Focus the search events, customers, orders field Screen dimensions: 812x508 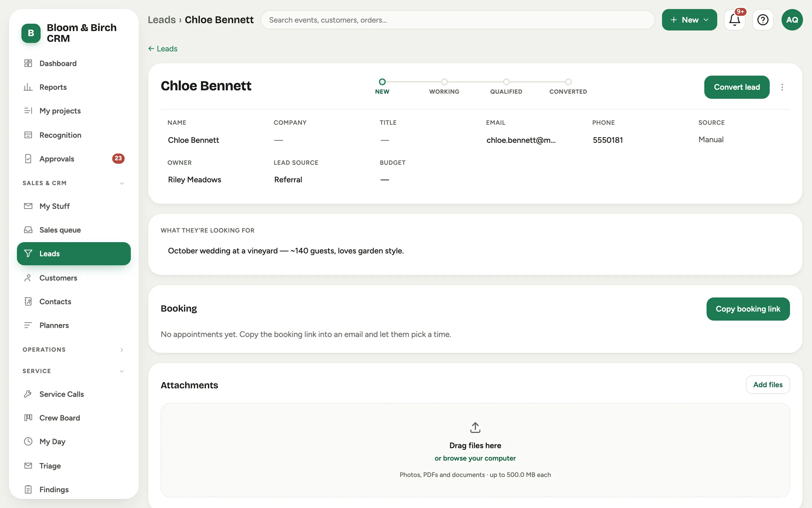[458, 20]
